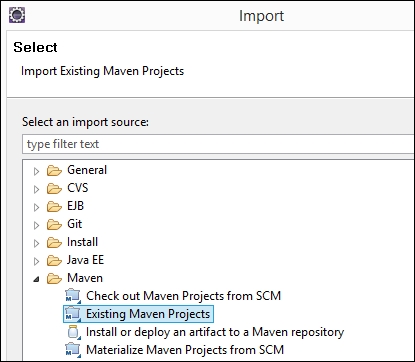Select the Java EE folder label
Screen dimensions: 415x362
point(85,260)
